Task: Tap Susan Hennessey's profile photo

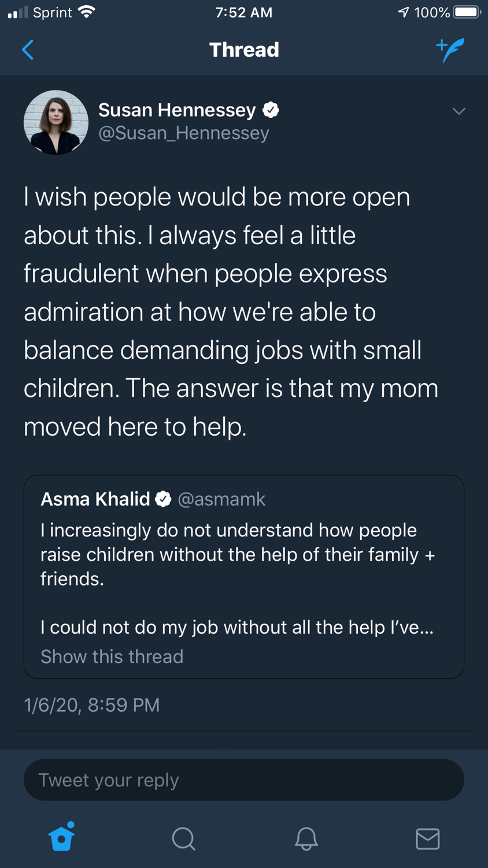Action: pos(56,122)
